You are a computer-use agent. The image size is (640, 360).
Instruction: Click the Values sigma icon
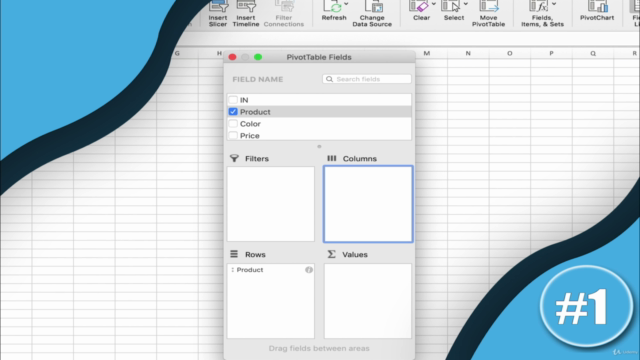pos(331,254)
